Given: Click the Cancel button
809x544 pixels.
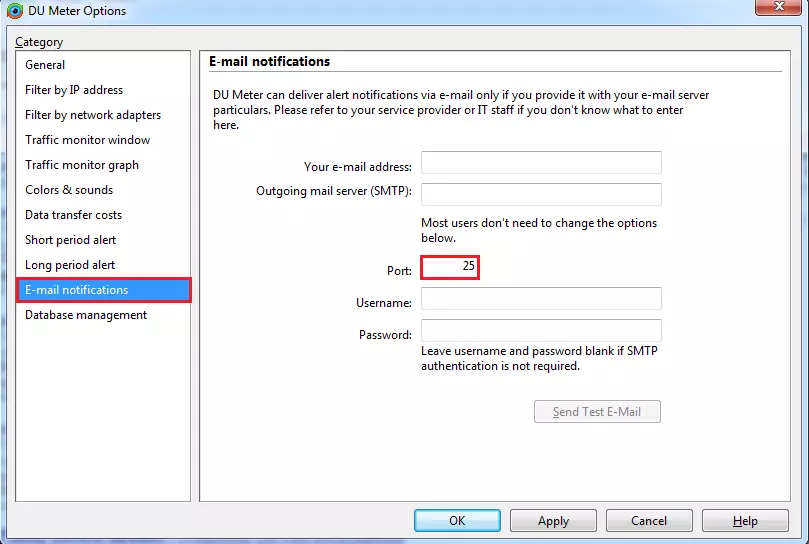Looking at the screenshot, I should (649, 520).
